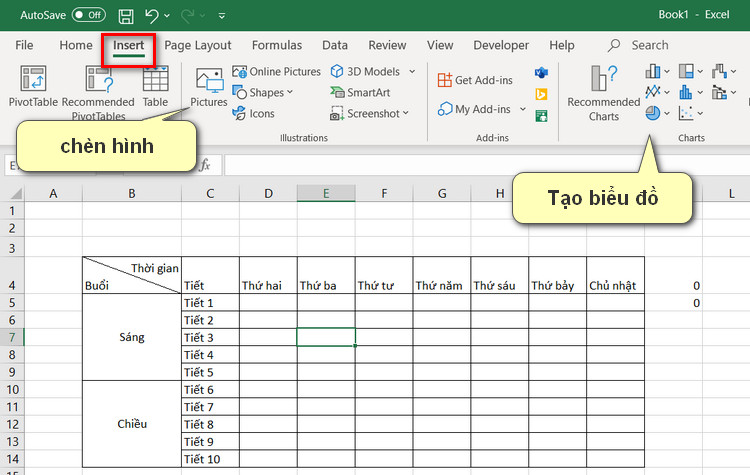The height and width of the screenshot is (475, 750).
Task: Select the 'Tiết 8' cell
Action: 210,424
